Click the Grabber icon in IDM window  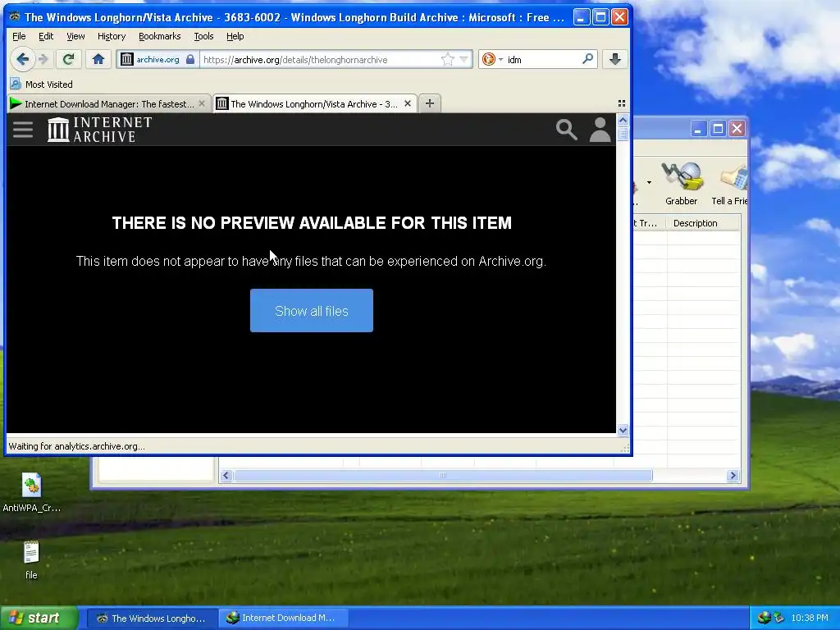682,183
